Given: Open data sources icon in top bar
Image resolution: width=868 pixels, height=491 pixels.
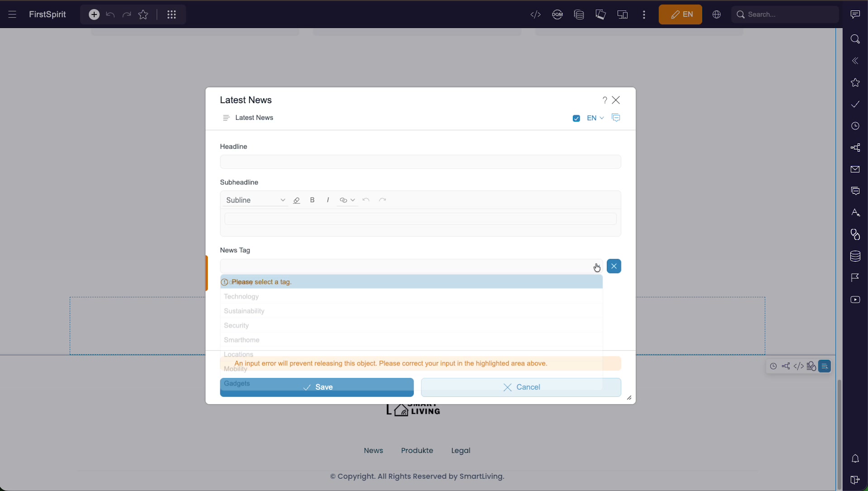Looking at the screenshot, I should (579, 14).
